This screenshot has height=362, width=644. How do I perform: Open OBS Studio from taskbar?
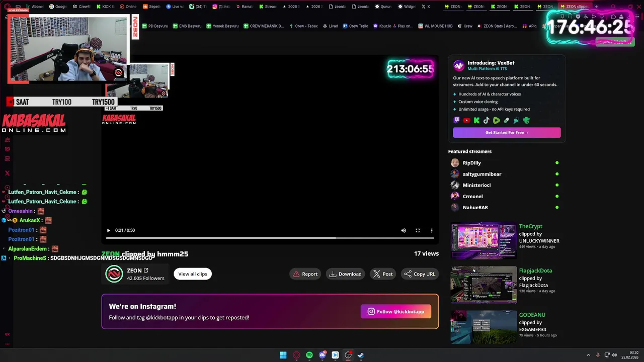coord(348,355)
